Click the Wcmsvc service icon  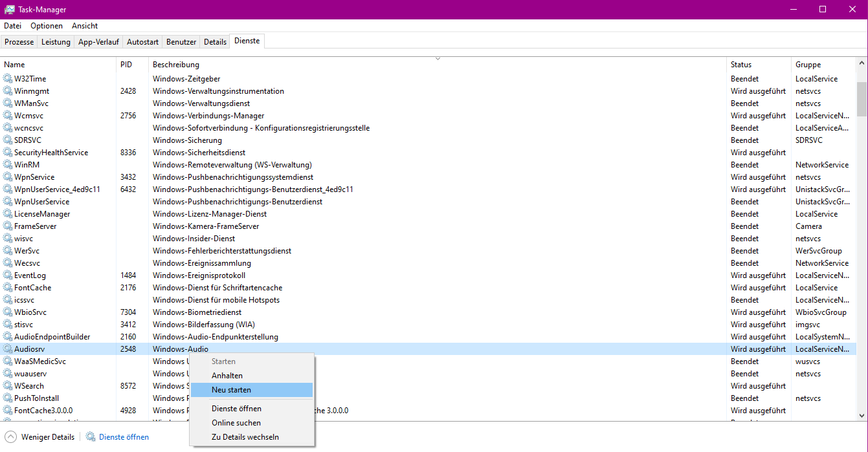[8, 116]
